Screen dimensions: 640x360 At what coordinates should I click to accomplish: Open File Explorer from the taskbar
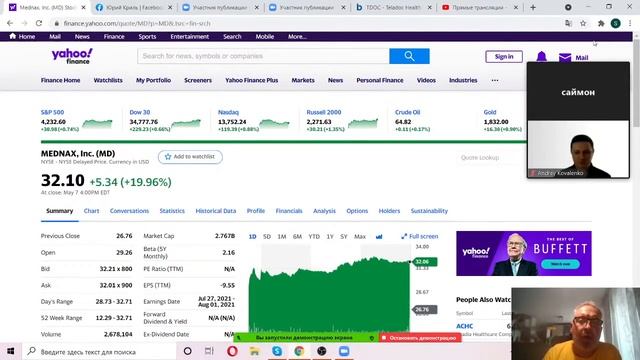254,351
